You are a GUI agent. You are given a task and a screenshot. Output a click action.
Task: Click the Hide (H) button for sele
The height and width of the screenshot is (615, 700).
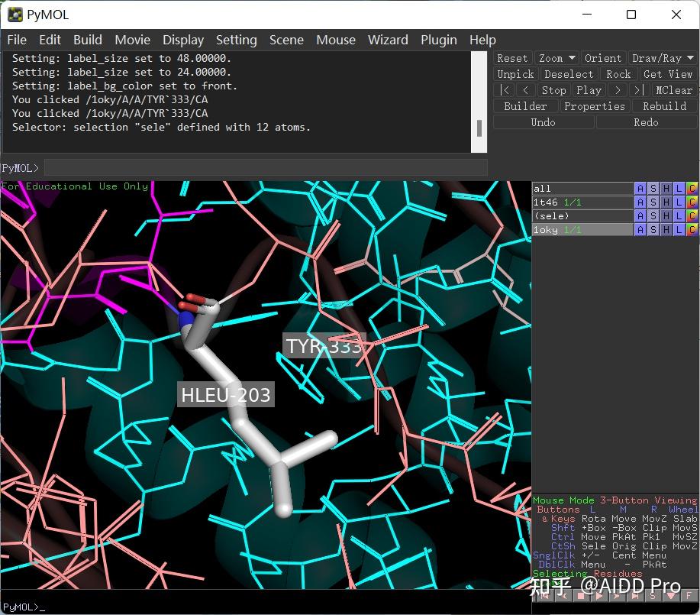[x=666, y=216]
